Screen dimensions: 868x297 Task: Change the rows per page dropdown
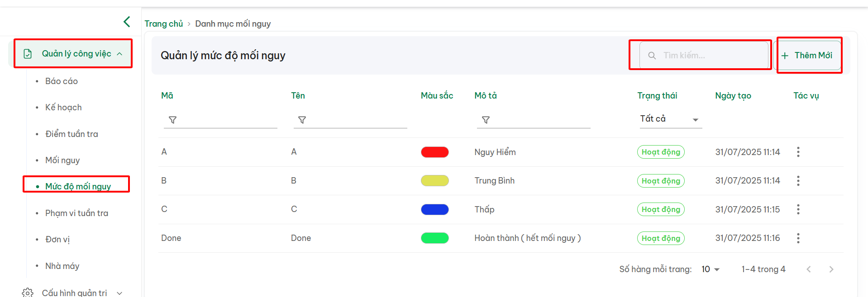coord(710,269)
